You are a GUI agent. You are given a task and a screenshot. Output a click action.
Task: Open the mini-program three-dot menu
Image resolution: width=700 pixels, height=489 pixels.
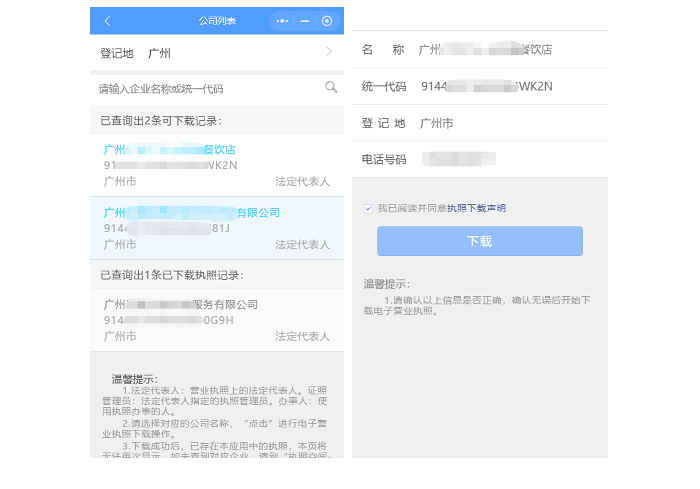282,21
